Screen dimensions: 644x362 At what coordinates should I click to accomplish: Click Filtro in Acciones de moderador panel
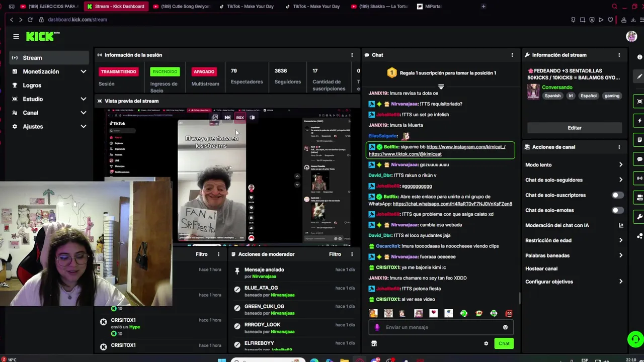(x=335, y=254)
